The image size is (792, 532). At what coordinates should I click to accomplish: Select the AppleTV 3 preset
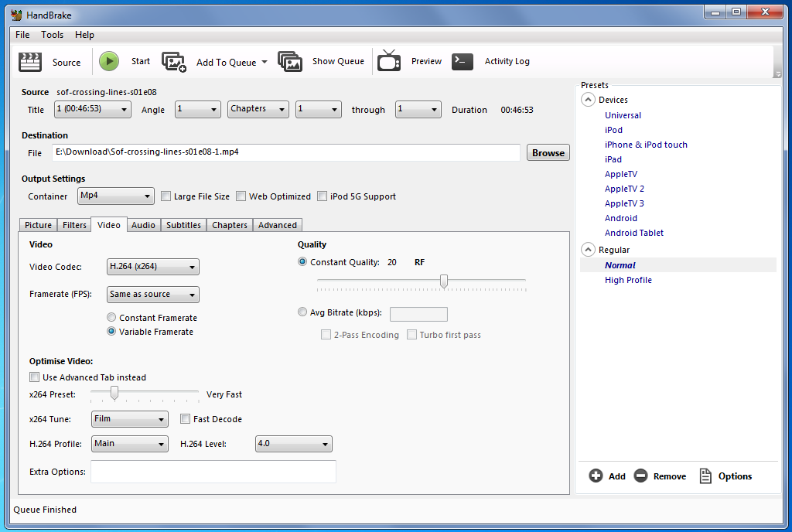point(624,203)
